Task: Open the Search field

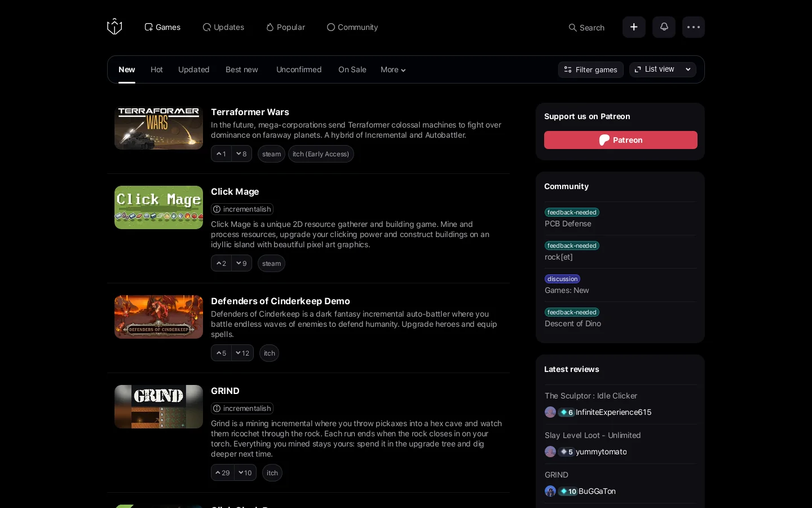Action: click(x=586, y=27)
